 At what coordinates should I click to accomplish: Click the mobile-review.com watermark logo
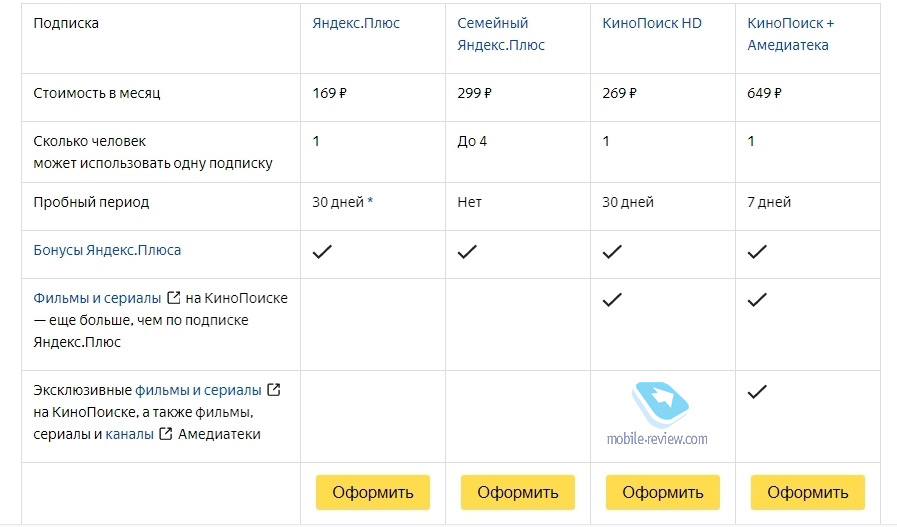(x=658, y=414)
